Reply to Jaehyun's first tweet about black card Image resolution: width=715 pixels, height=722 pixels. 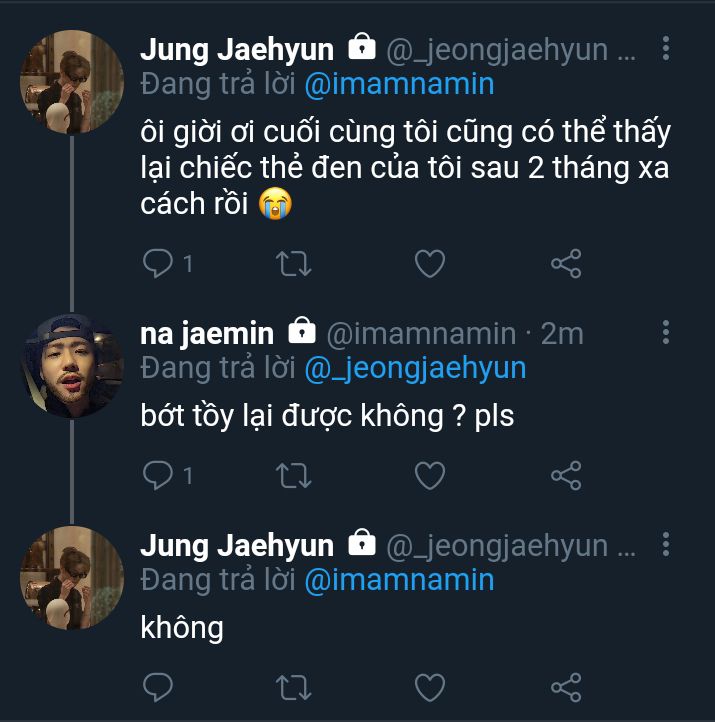[x=158, y=263]
